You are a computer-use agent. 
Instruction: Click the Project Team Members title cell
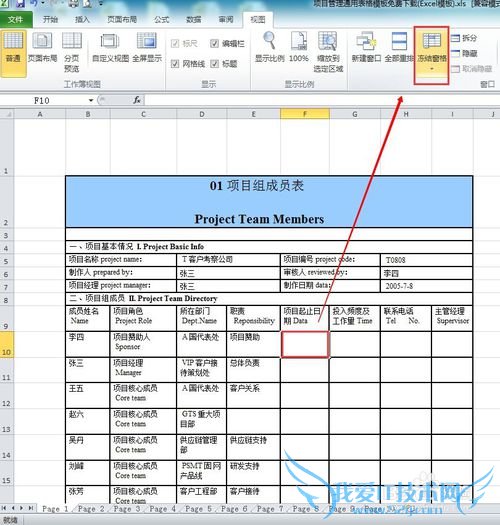(269, 202)
